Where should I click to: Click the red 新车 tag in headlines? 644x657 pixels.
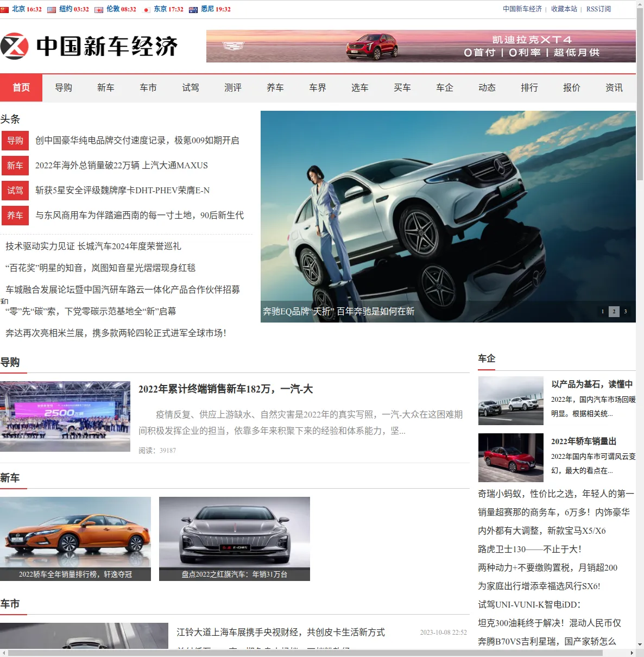pyautogui.click(x=15, y=166)
